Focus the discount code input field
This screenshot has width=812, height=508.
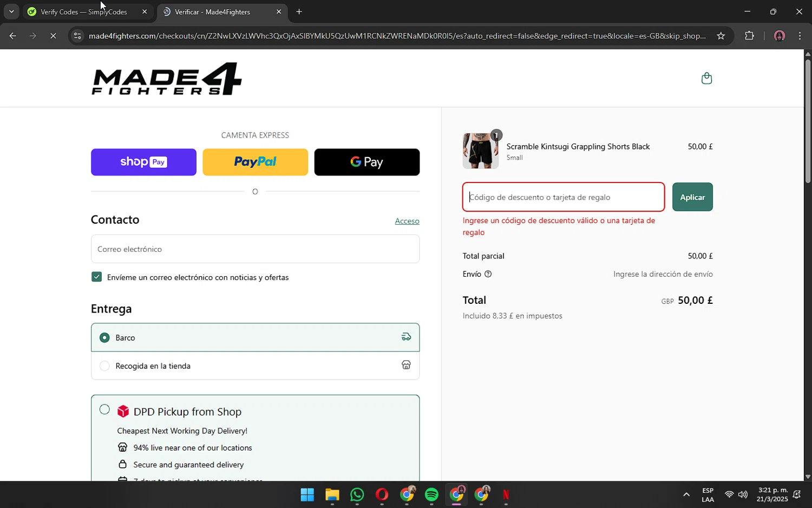[564, 197]
